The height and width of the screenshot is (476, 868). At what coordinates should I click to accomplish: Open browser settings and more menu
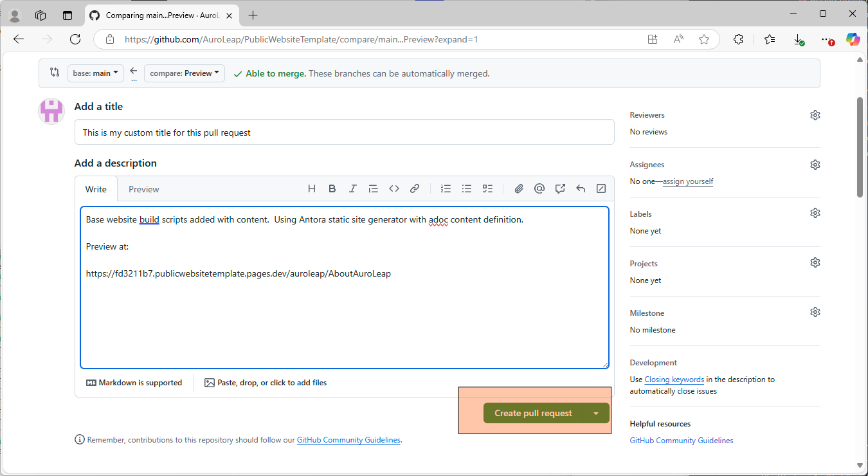click(x=826, y=39)
